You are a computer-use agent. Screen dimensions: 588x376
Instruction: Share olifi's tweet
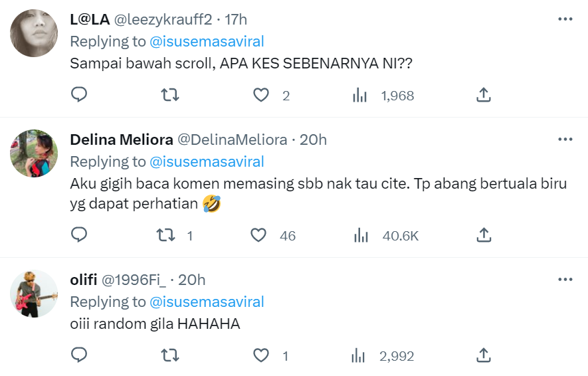point(484,355)
